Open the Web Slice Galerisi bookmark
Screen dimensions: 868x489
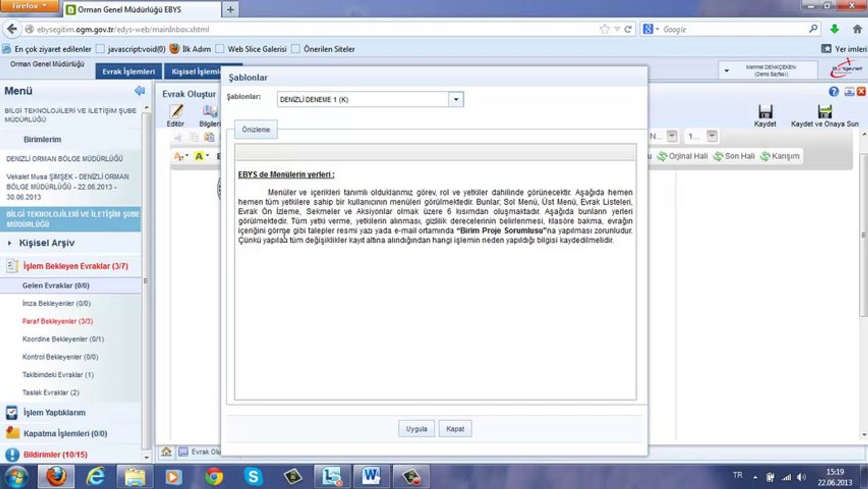251,49
